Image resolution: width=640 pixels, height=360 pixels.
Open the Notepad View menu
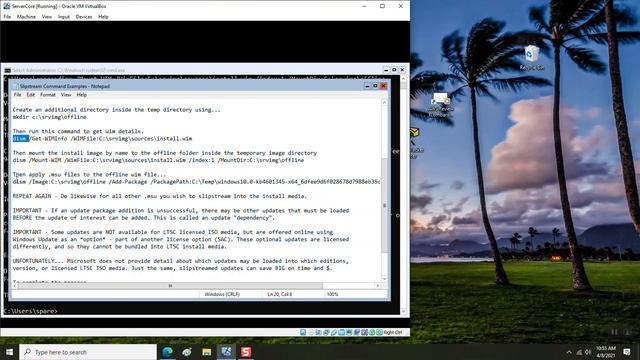click(66, 95)
